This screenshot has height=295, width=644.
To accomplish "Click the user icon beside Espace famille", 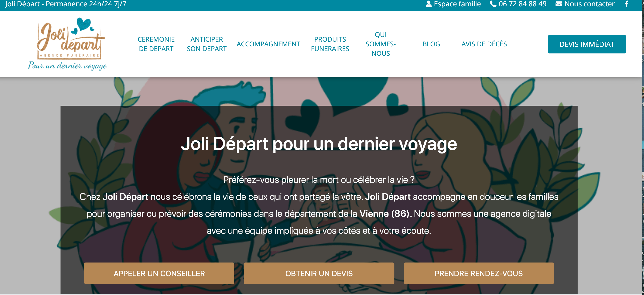I will coord(429,4).
